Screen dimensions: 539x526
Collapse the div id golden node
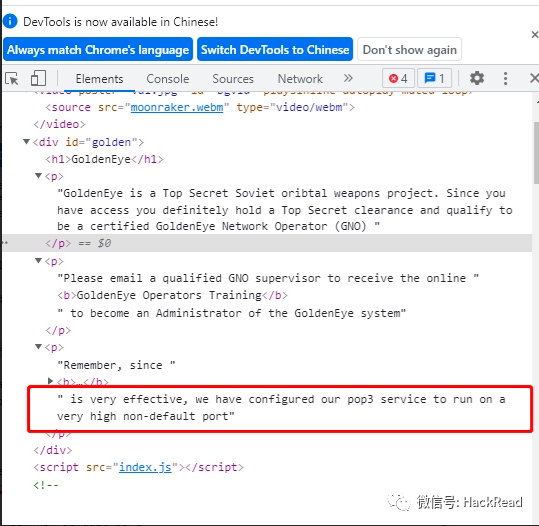tap(26, 142)
